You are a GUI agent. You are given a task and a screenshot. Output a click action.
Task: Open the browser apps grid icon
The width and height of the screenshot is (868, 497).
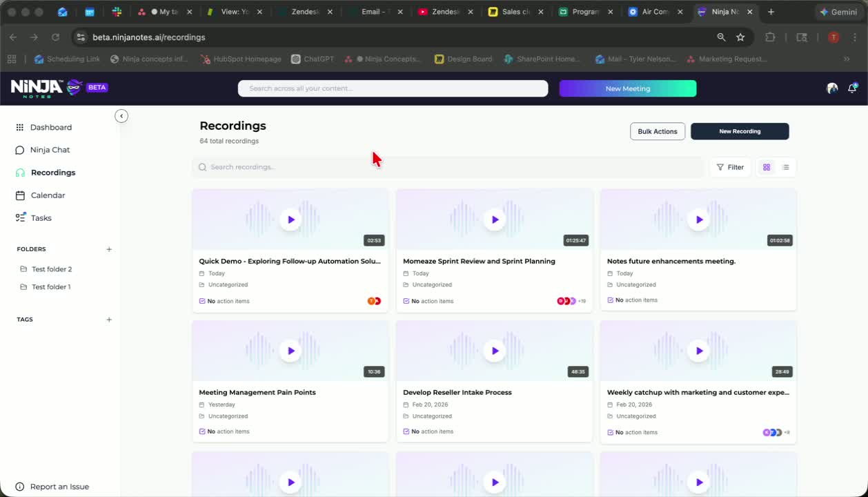click(x=12, y=59)
